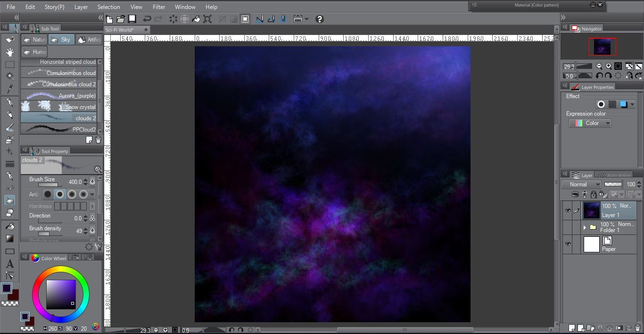The width and height of the screenshot is (644, 334).
Task: Delete sub tool with trash icon
Action: 98,140
